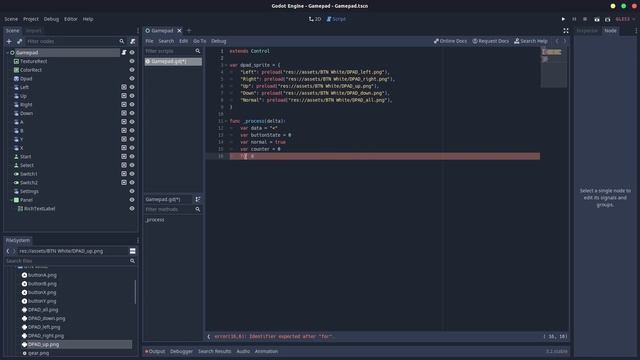
Task: Toggle visibility of Up node
Action: tap(132, 96)
